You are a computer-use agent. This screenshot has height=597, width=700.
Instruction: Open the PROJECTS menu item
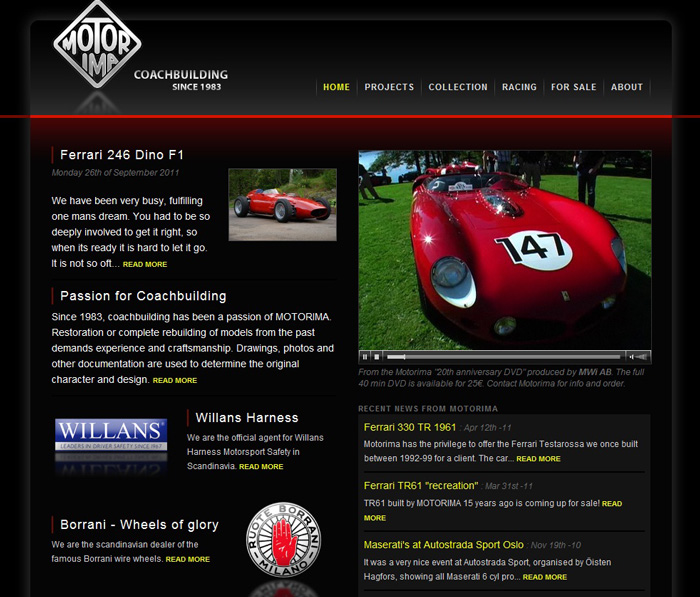pyautogui.click(x=389, y=87)
